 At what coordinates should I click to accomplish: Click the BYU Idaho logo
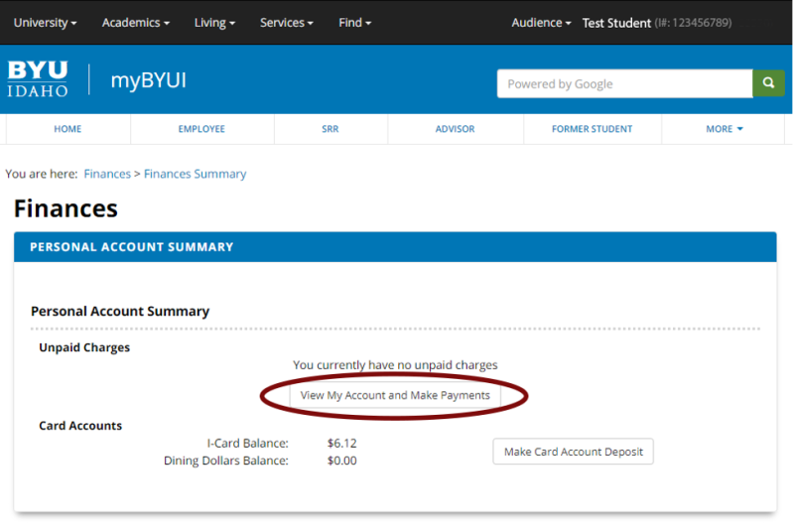[38, 79]
